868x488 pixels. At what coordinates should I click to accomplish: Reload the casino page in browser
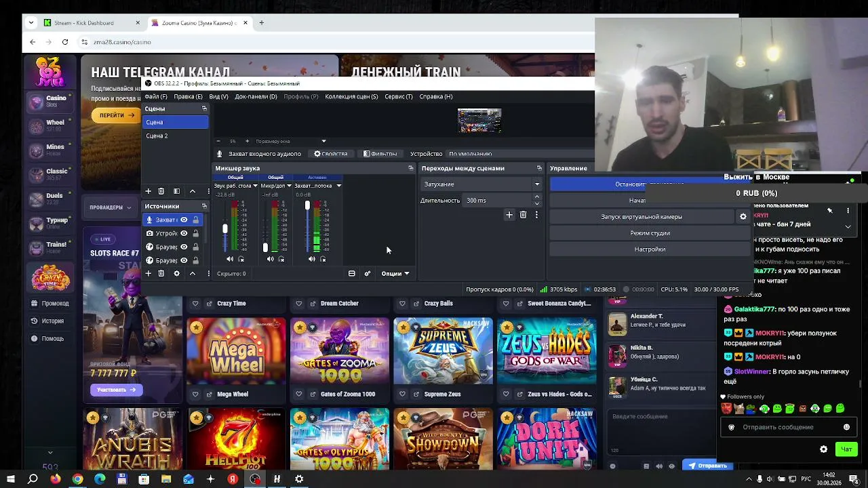pos(65,42)
